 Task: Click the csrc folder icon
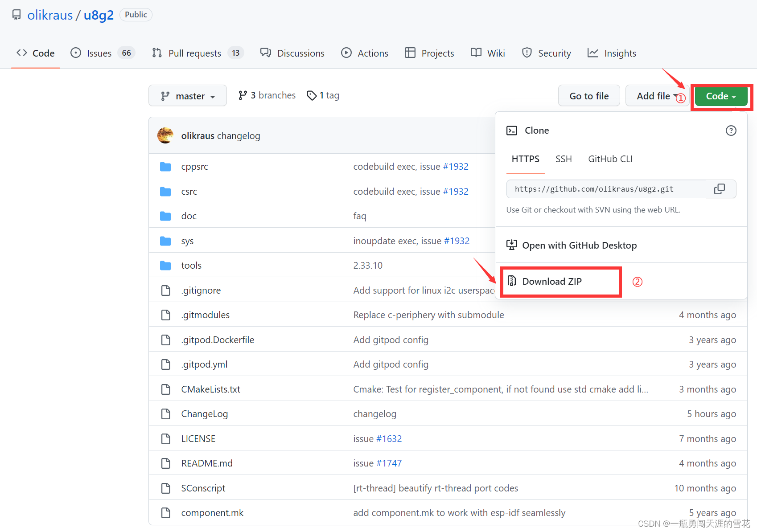point(165,192)
